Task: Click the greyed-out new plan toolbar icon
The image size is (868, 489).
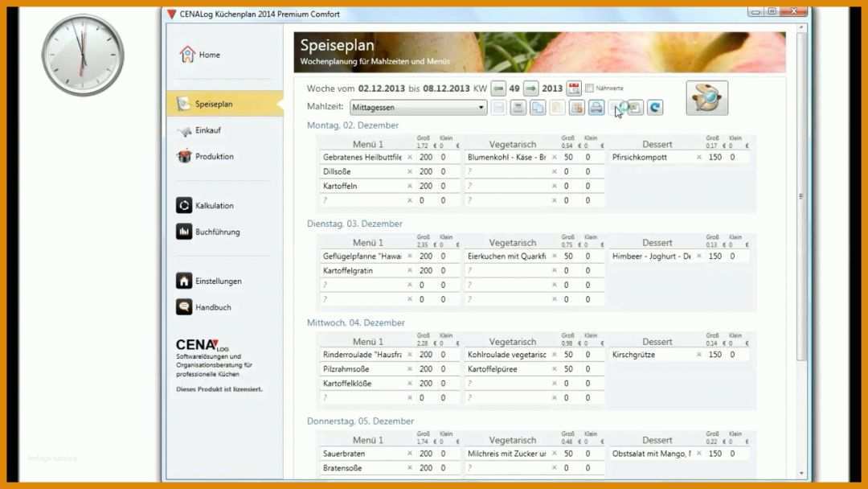Action: tap(499, 108)
